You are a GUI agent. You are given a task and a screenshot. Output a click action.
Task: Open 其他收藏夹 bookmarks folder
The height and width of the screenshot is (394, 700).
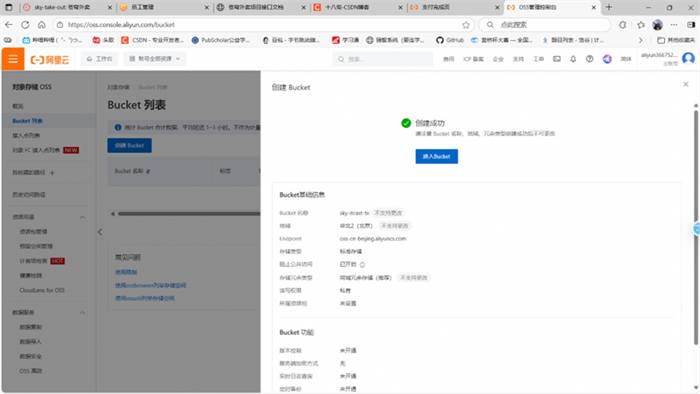pyautogui.click(x=676, y=40)
